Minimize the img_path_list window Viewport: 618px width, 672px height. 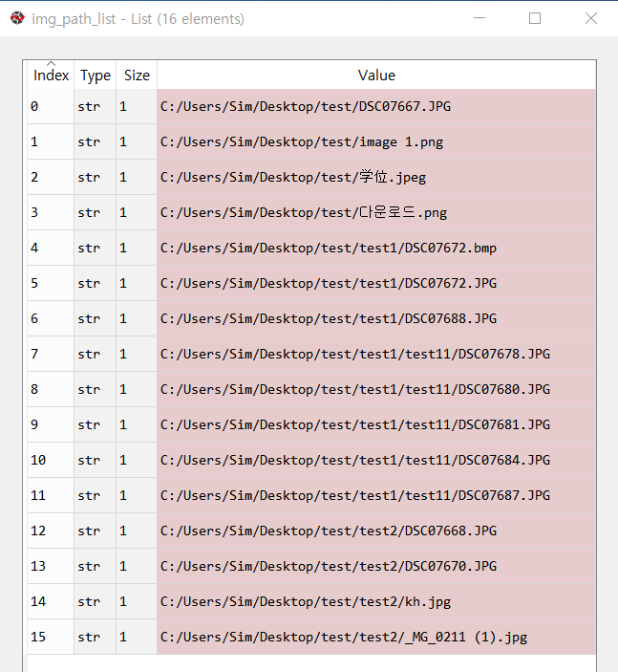pyautogui.click(x=479, y=18)
